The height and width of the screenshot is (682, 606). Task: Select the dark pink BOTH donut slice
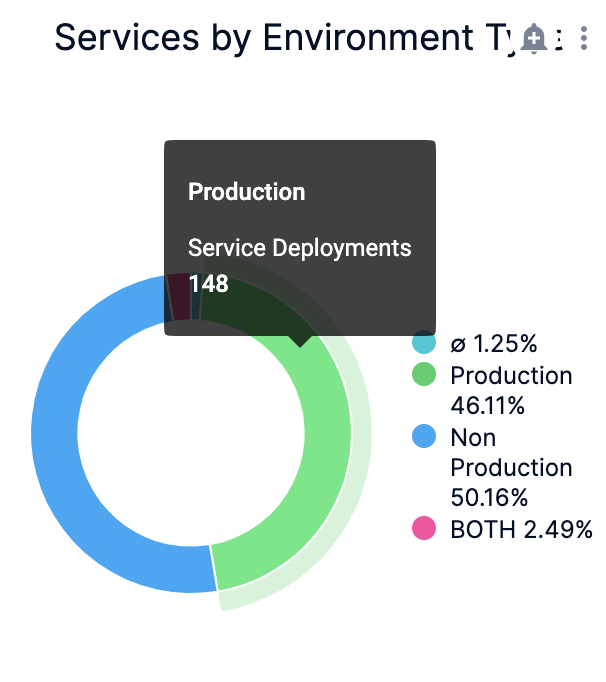[x=180, y=297]
